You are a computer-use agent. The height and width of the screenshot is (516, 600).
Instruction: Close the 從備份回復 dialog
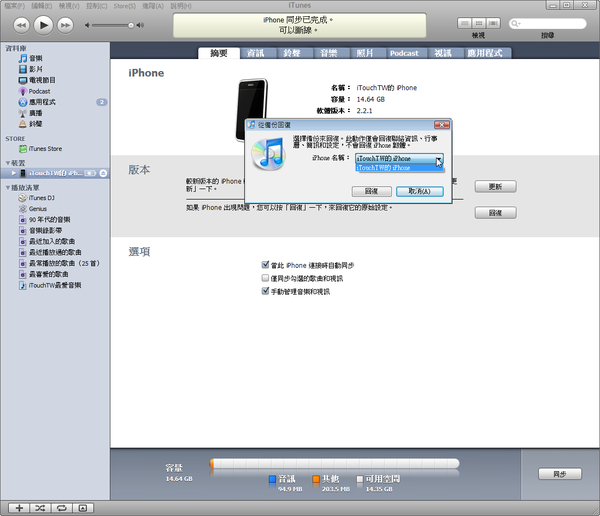[x=442, y=125]
